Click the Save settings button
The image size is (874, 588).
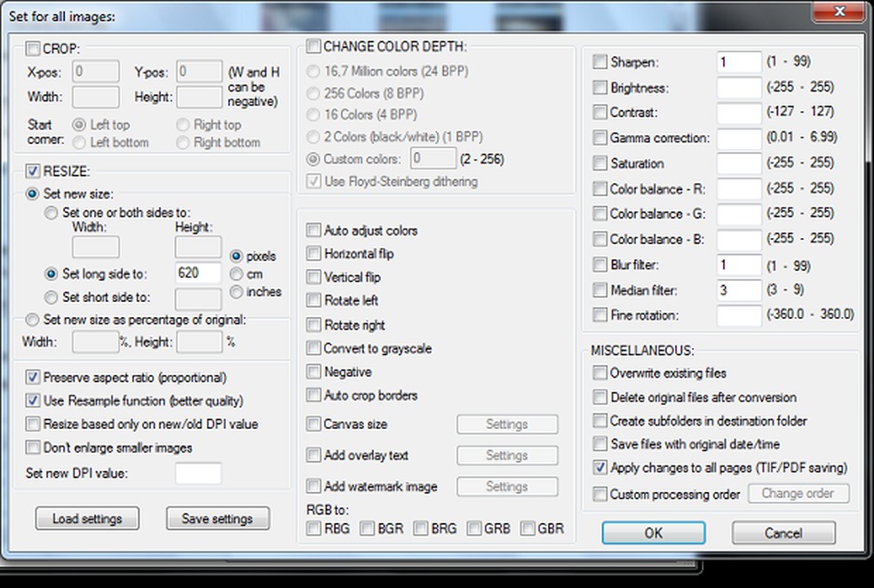(x=218, y=519)
